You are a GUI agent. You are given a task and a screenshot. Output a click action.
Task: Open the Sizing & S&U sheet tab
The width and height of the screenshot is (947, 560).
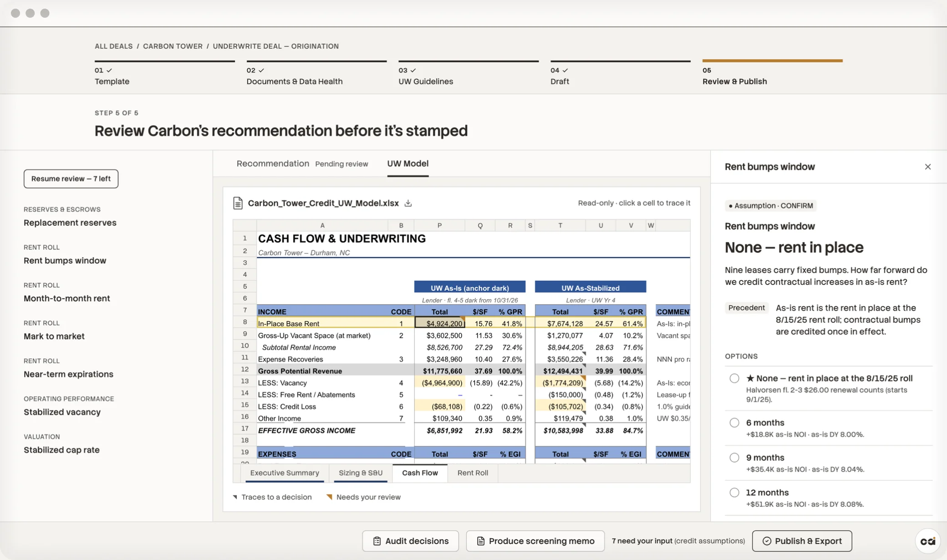tap(360, 473)
